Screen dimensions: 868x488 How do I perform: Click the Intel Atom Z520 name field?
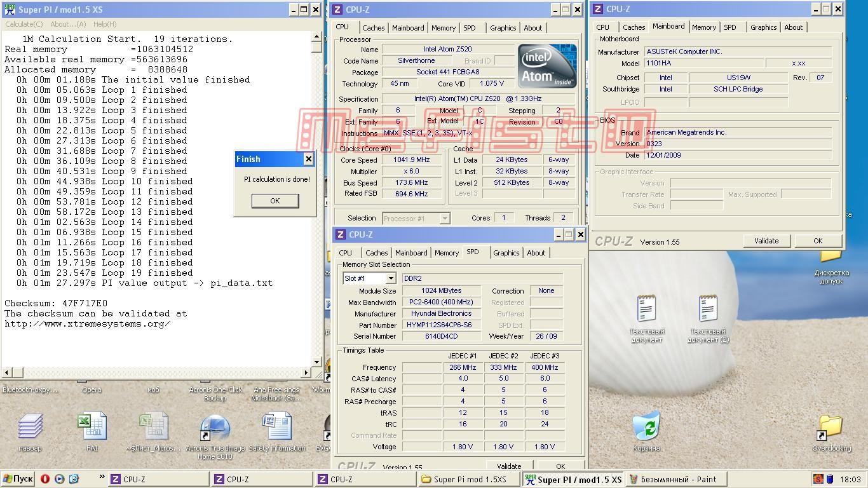(448, 50)
